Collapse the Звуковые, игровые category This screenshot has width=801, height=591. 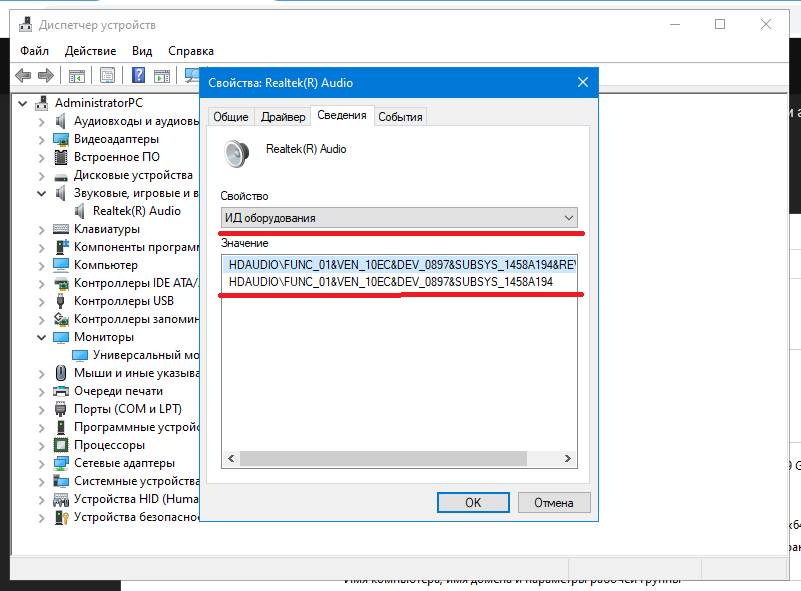(41, 194)
